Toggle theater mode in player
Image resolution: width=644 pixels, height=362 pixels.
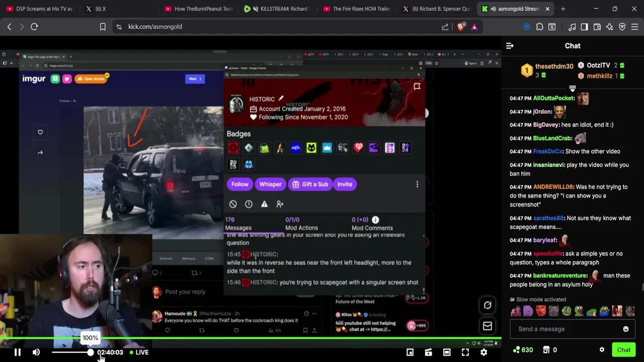(x=447, y=352)
